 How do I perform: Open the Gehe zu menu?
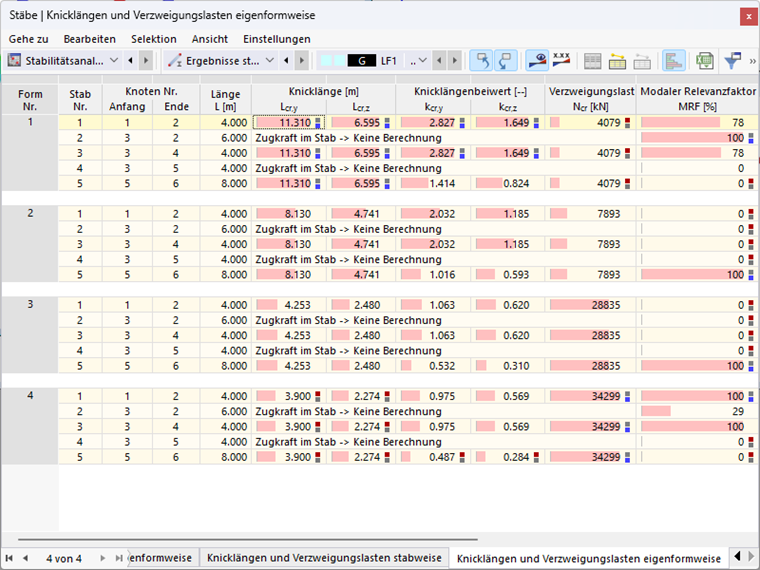click(29, 39)
